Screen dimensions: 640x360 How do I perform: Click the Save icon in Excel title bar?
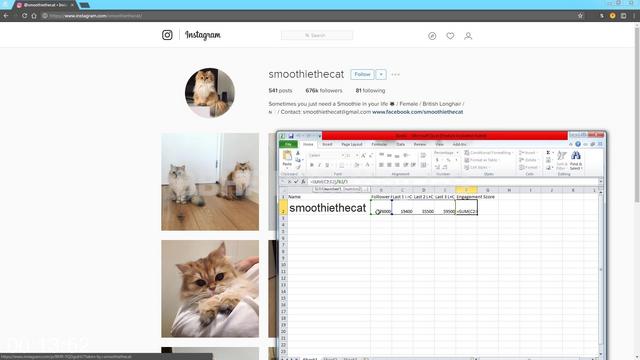click(291, 136)
